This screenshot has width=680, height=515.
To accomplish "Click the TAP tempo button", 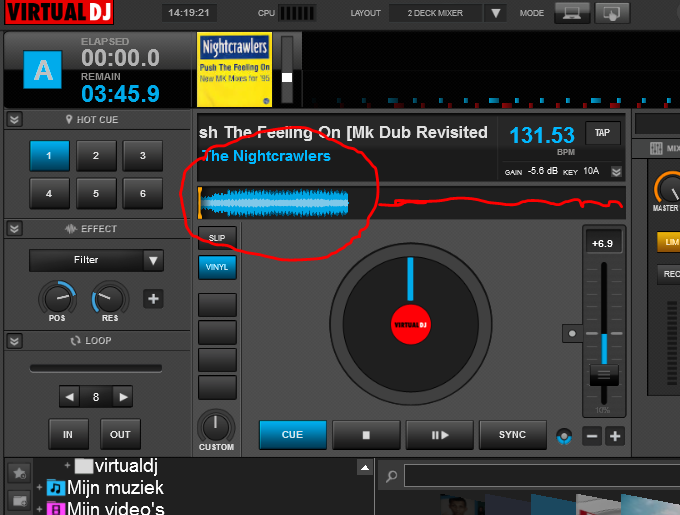I will pyautogui.click(x=602, y=133).
